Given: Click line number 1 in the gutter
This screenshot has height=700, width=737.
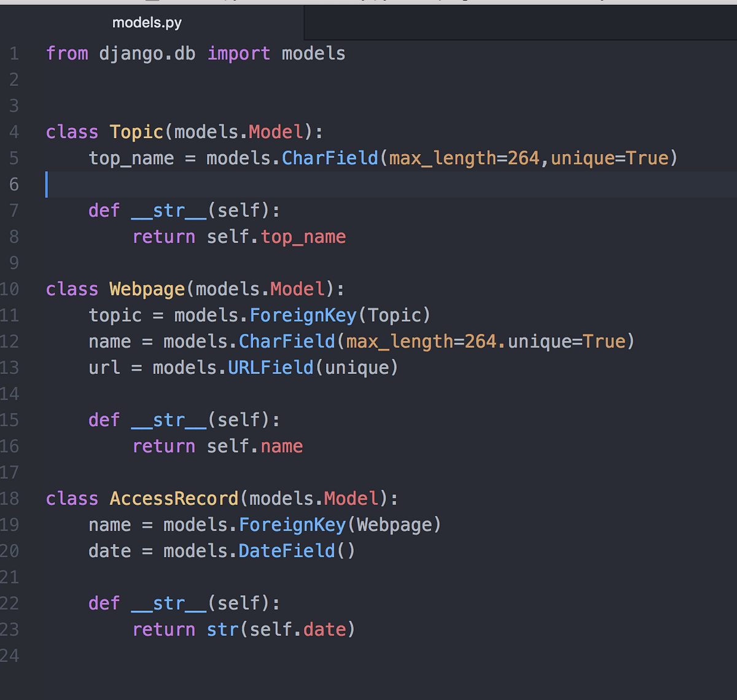Looking at the screenshot, I should click(14, 53).
